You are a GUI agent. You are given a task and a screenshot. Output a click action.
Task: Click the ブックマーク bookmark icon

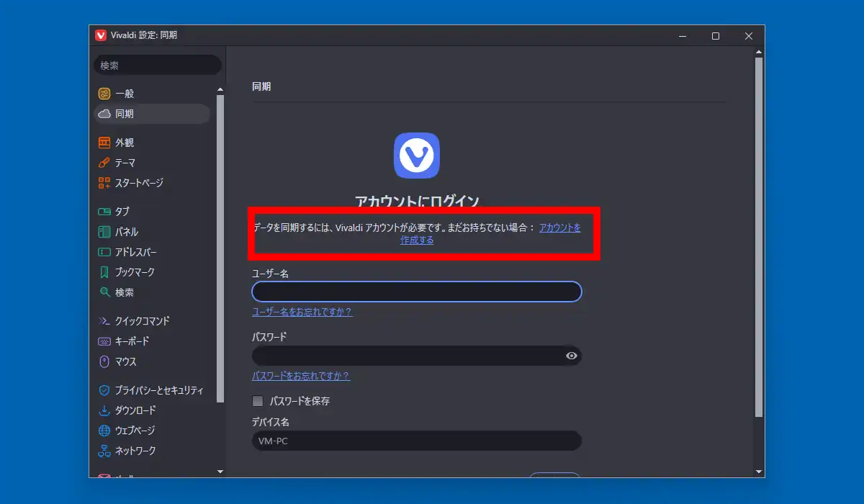(104, 272)
